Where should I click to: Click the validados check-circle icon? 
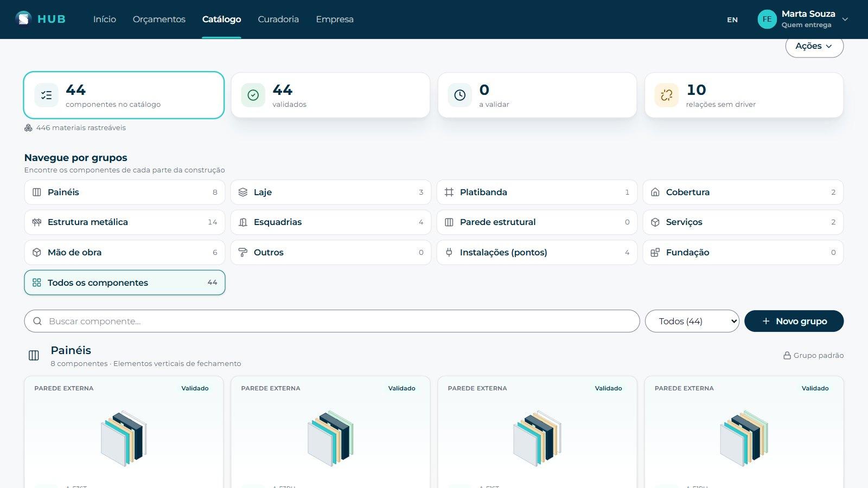point(253,95)
